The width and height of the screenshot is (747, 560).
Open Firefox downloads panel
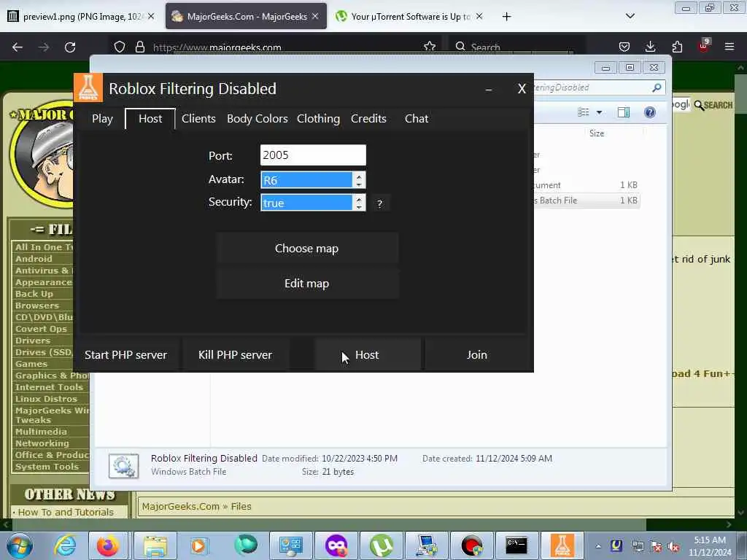[650, 47]
